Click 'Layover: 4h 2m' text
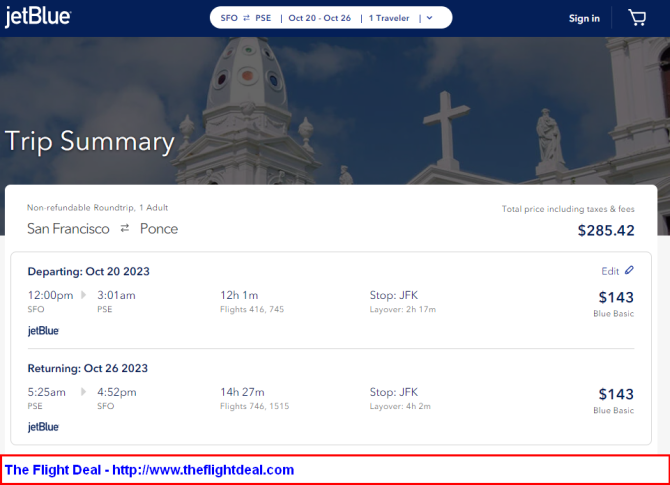 pos(400,406)
